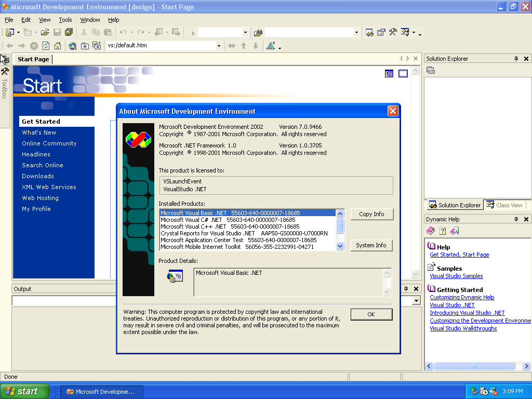The height and width of the screenshot is (399, 532).
Task: Click OK in the About dialog
Action: (x=371, y=314)
